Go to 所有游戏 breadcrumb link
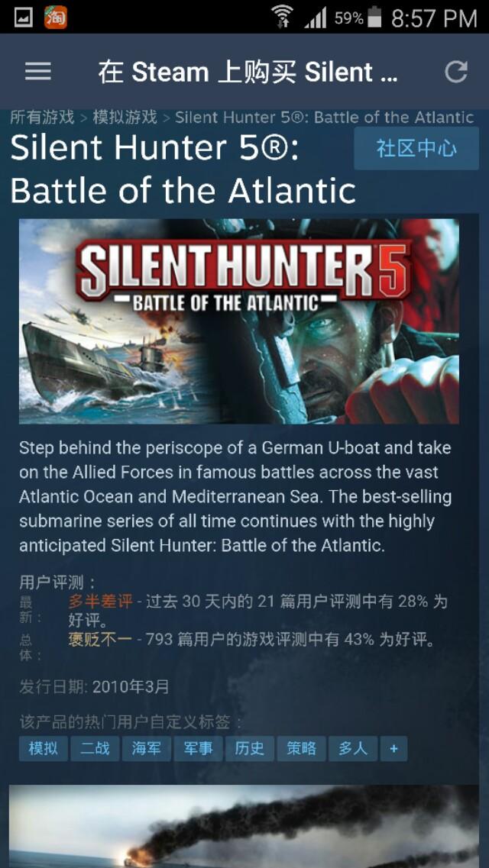 (x=42, y=118)
